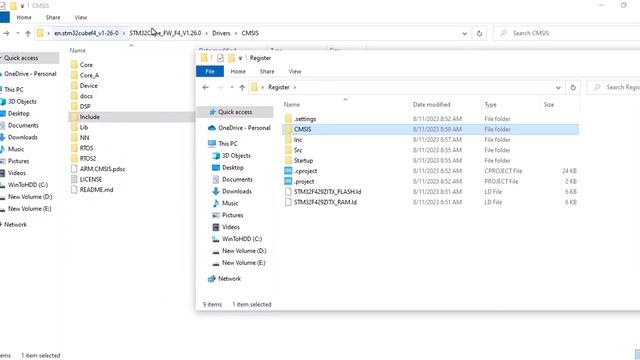Open recent locations dropdown in Register window
This screenshot has height=360, width=640.
[x=231, y=87]
